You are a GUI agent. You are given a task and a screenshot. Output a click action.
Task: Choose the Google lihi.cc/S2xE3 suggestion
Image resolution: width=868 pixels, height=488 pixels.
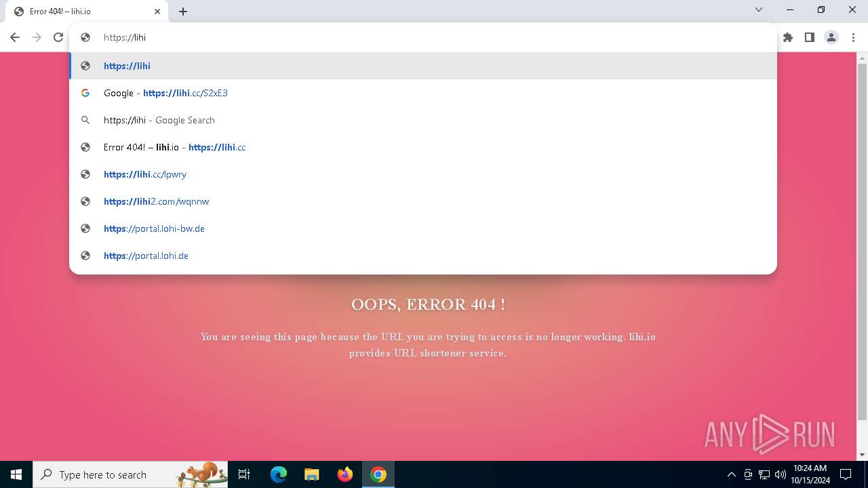[423, 93]
